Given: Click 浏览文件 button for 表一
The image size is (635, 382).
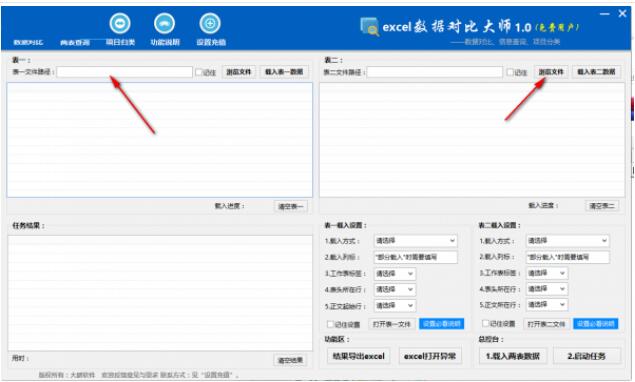Looking at the screenshot, I should tap(239, 72).
